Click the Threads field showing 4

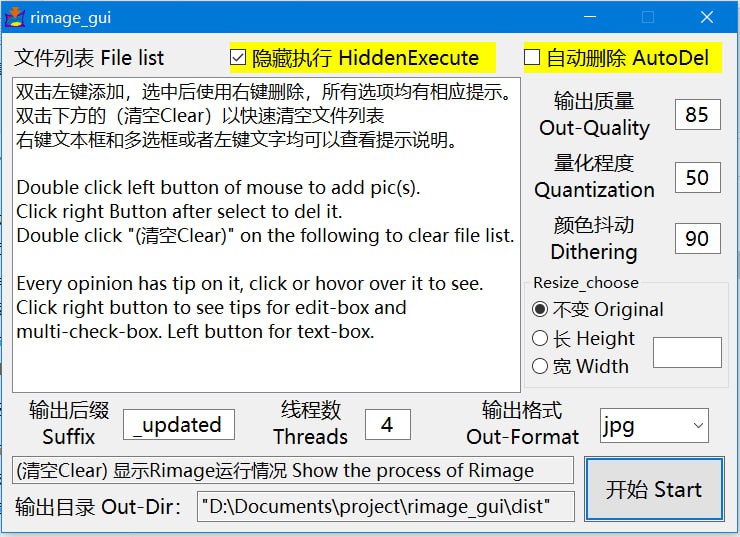pyautogui.click(x=387, y=425)
